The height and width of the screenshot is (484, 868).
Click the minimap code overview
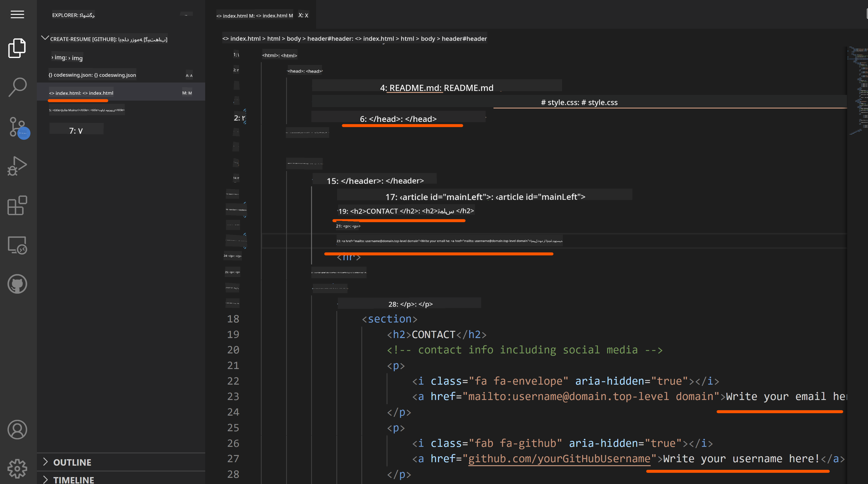(x=858, y=91)
